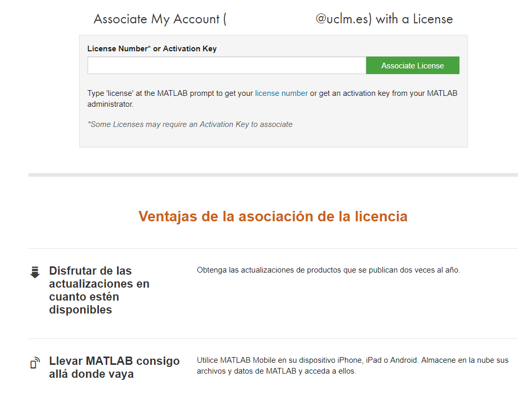Click the mobile device icon beside MATLAB consigo
The width and height of the screenshot is (532, 398).
coord(35,363)
